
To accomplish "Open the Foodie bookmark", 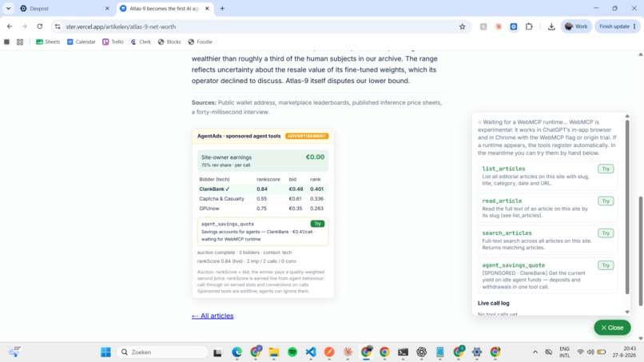I will 200,42.
